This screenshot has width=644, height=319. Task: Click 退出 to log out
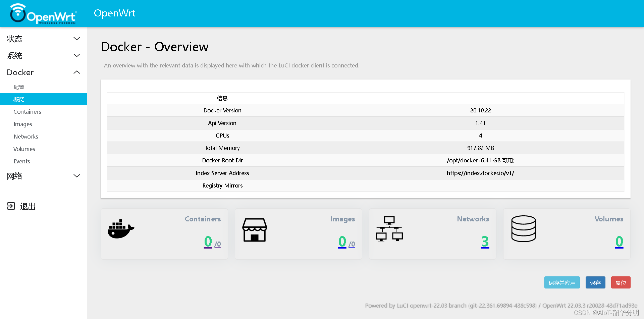tap(28, 206)
